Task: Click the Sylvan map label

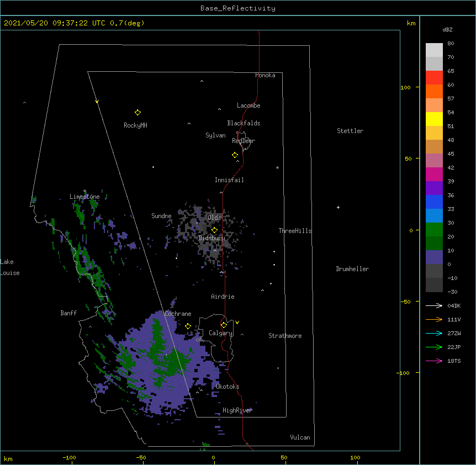Action: pyautogui.click(x=215, y=135)
